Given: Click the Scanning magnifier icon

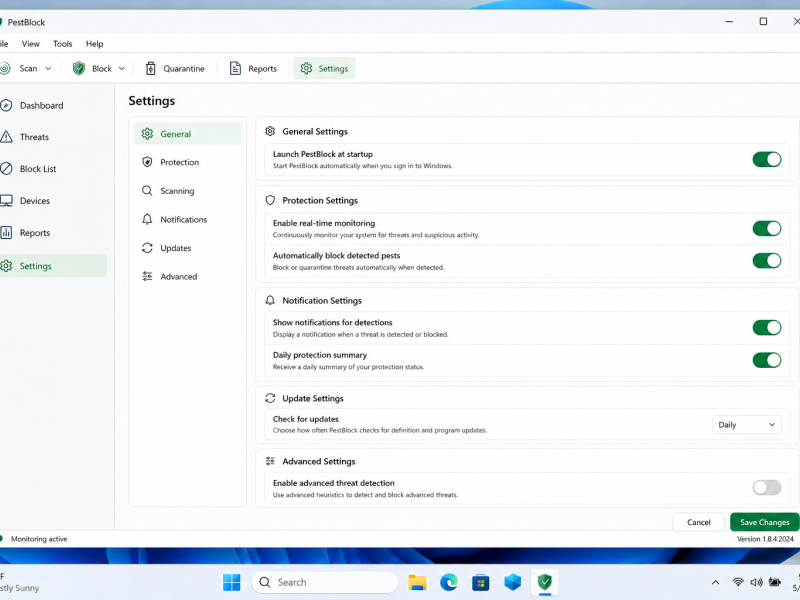Looking at the screenshot, I should click(147, 191).
